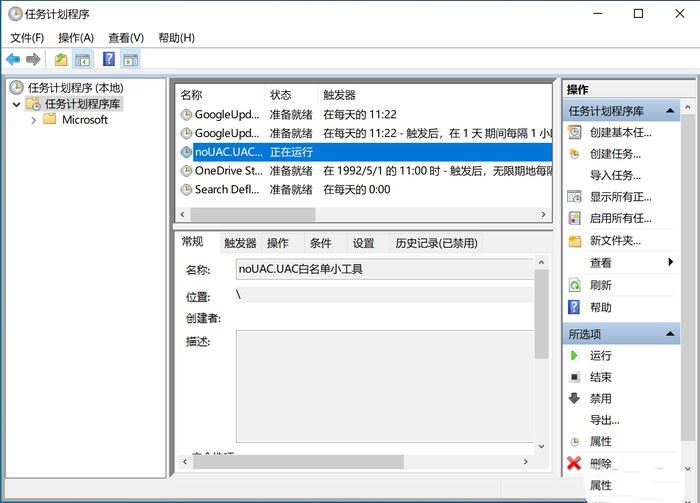Collapse the 所选项 actions section
Viewport: 700px width, 503px height.
(671, 334)
